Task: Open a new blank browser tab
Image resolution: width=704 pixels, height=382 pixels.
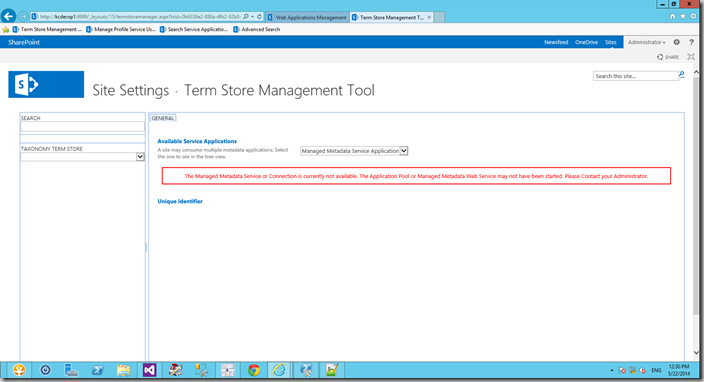Action: point(440,17)
